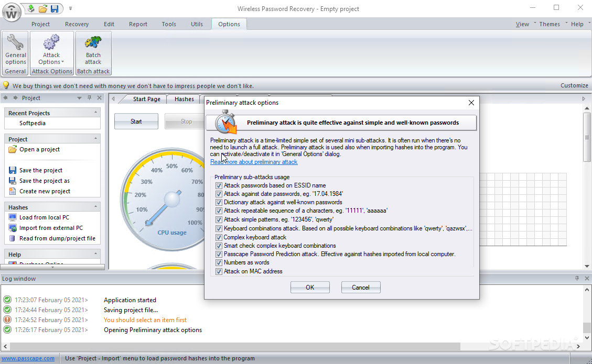The image size is (592, 364).
Task: Click the open folder quick-access icon
Action: pyautogui.click(x=43, y=8)
